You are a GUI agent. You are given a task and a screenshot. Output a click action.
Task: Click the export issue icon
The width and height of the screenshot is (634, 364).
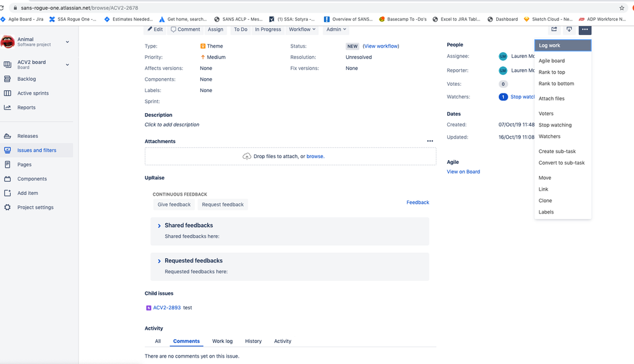(x=569, y=29)
